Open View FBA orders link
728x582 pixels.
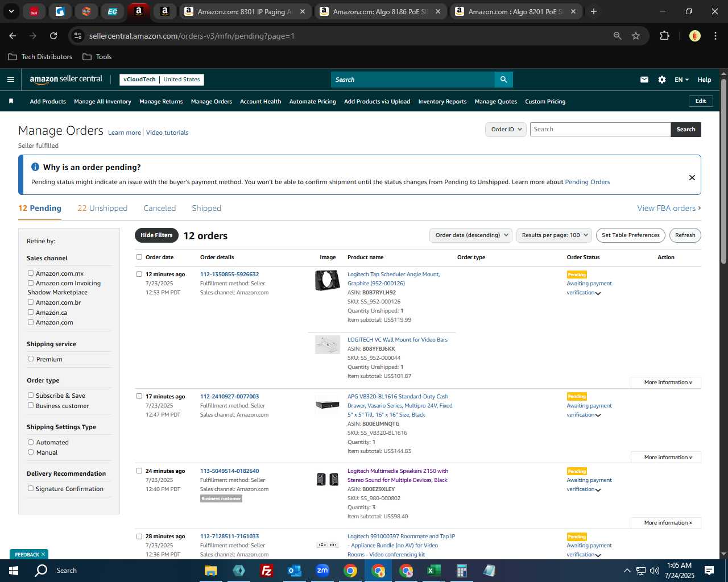(669, 208)
